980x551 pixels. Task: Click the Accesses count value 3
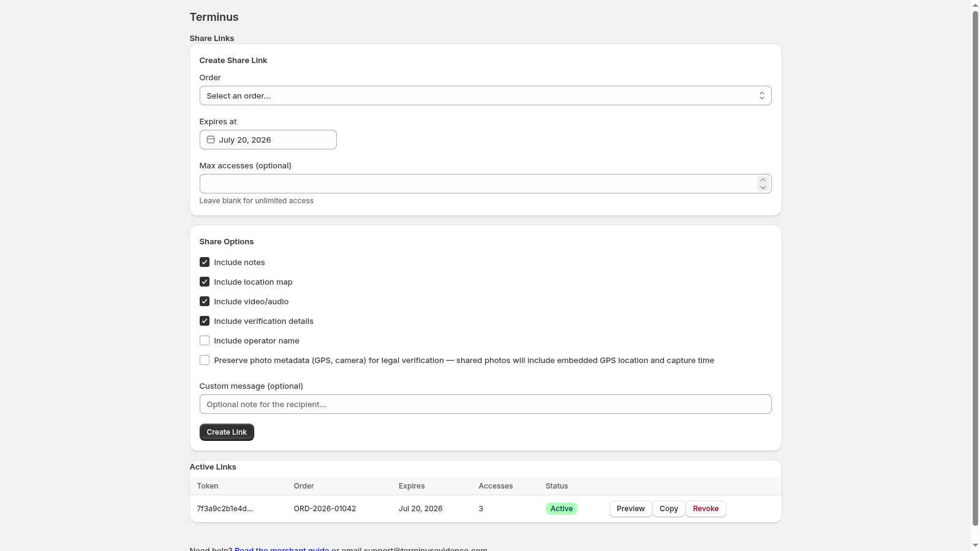(481, 509)
